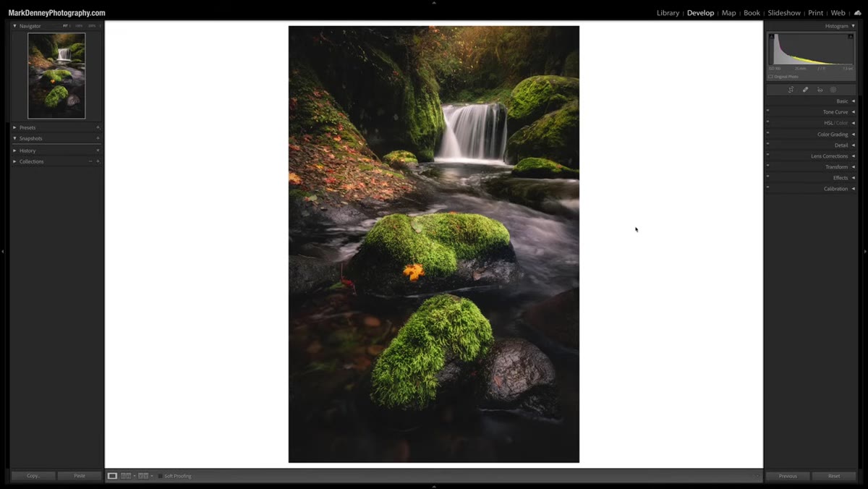This screenshot has width=868, height=489.
Task: Toggle highlight clipping indicator in histogram
Action: point(851,36)
